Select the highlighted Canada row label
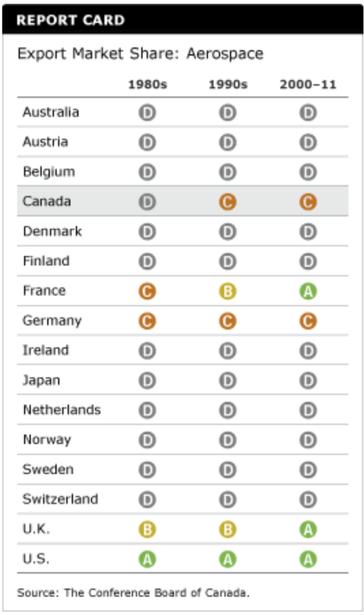This screenshot has height=615, width=364. 47,201
